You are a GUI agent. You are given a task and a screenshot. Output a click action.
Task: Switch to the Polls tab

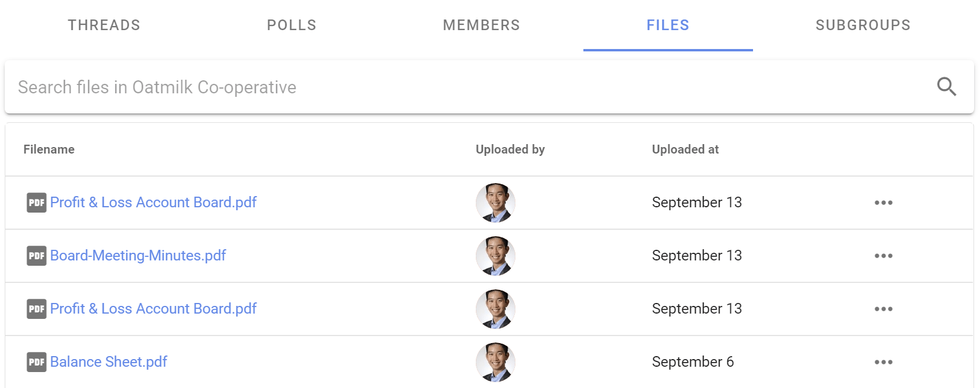click(291, 25)
